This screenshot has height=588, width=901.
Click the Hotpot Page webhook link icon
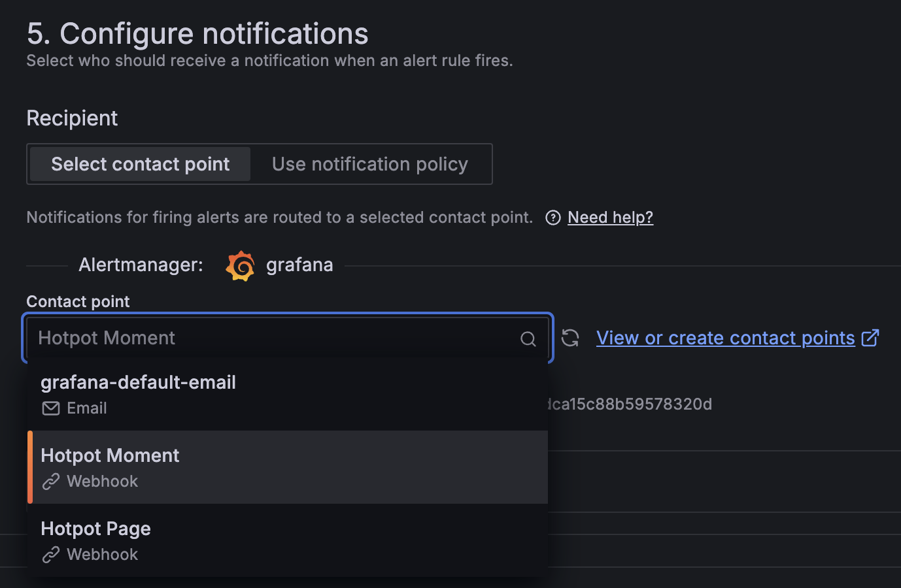(51, 555)
